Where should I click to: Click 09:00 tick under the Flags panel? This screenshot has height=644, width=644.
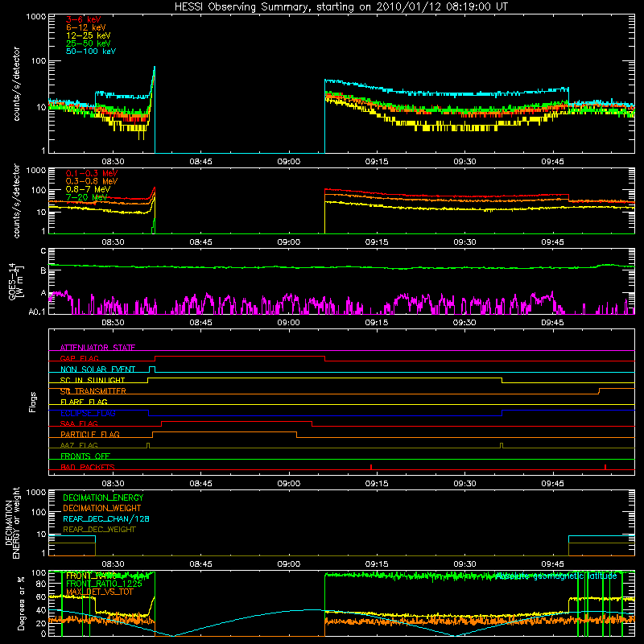(x=289, y=483)
